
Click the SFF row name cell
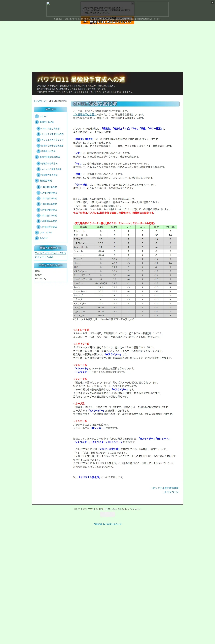click(x=84, y=267)
